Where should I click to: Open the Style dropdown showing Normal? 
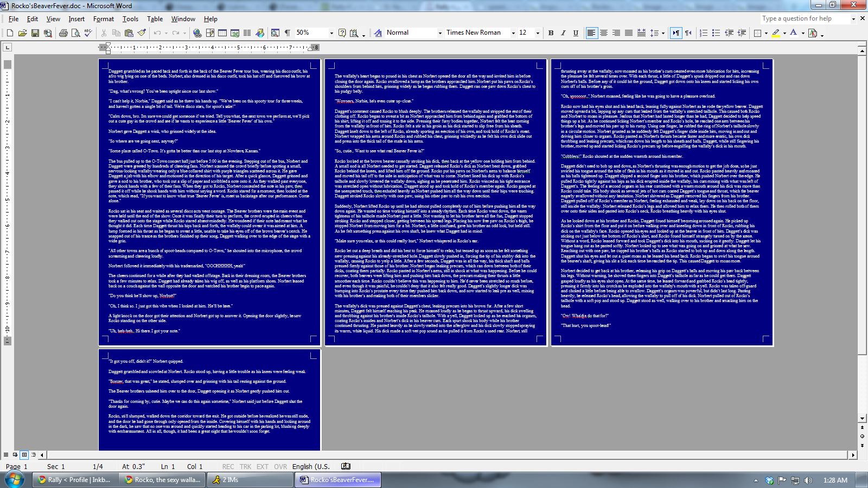[441, 33]
